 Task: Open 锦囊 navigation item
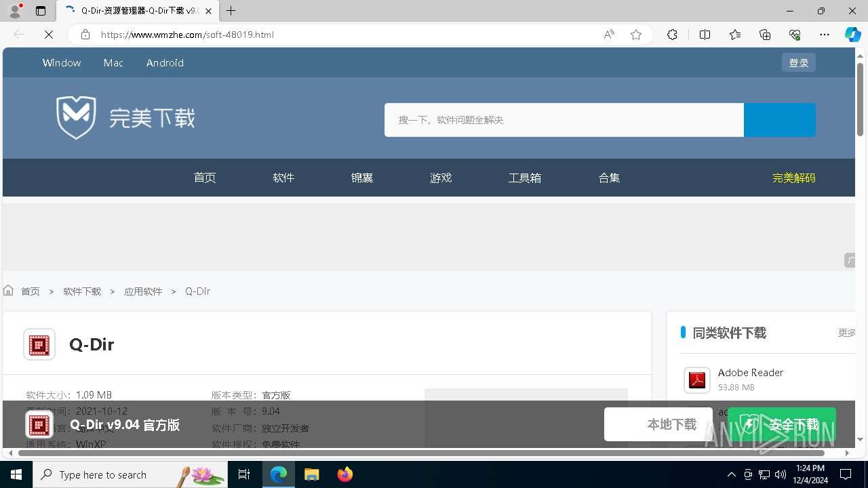(x=362, y=178)
